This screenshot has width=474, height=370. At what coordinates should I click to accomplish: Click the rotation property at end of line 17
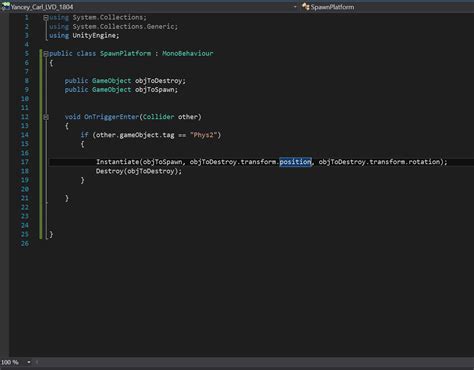pos(424,162)
